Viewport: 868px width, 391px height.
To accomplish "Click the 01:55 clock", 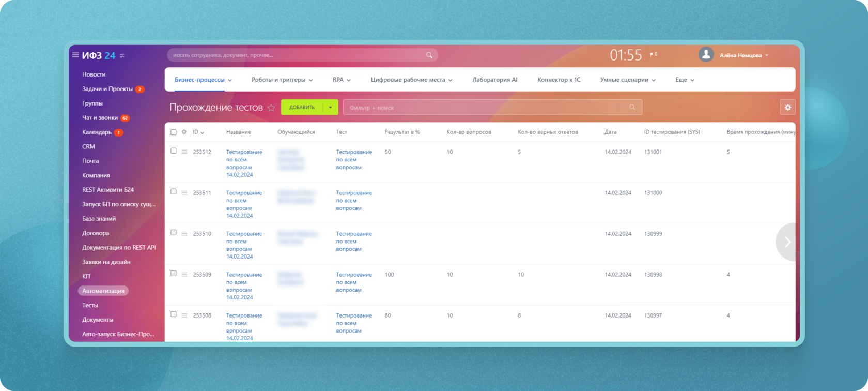I will (626, 55).
